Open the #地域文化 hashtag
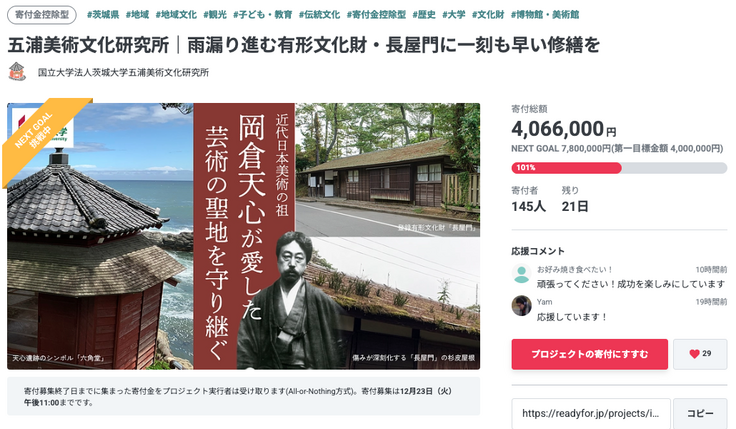The image size is (736, 429). tap(176, 15)
